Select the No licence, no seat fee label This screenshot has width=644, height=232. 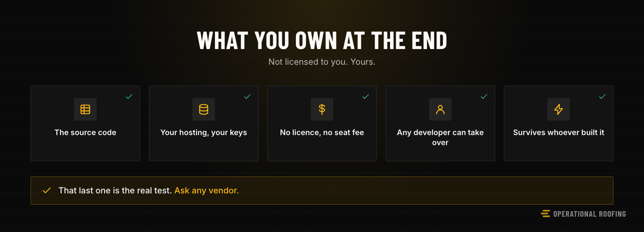(x=322, y=132)
